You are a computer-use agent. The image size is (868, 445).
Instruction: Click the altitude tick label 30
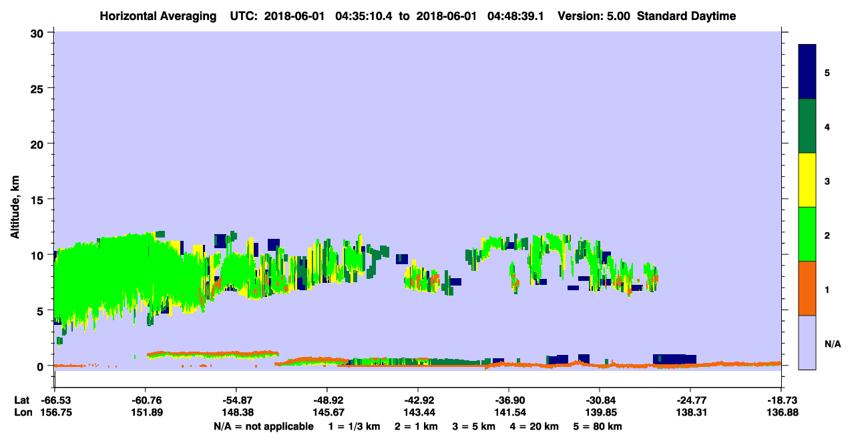click(x=39, y=33)
